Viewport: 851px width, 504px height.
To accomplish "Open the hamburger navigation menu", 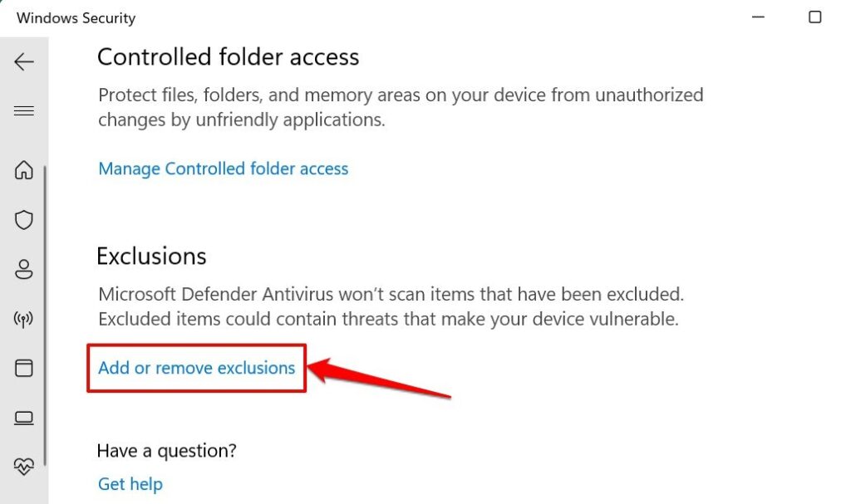I will click(24, 111).
